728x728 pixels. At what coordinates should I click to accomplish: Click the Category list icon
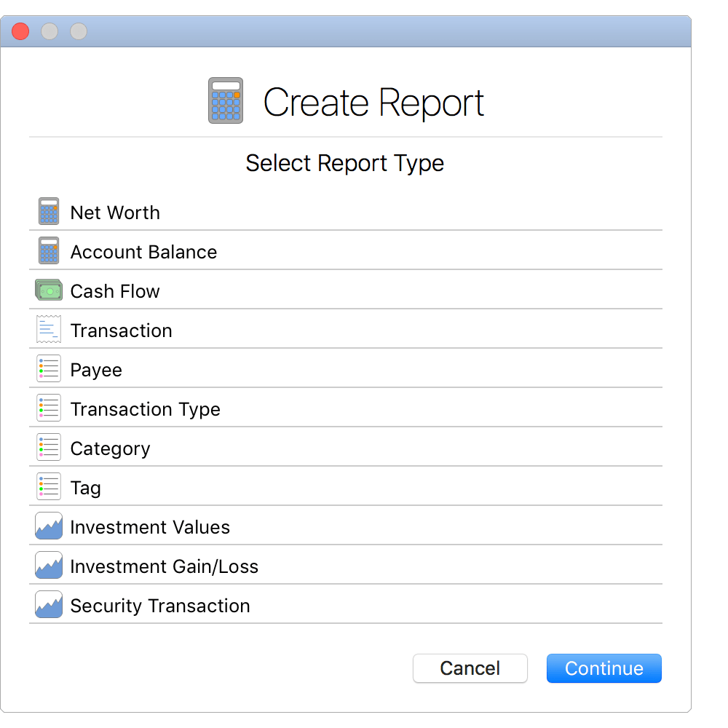point(48,447)
